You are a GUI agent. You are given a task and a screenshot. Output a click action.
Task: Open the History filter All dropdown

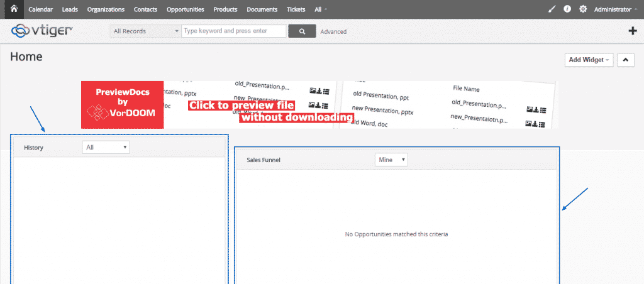[106, 147]
